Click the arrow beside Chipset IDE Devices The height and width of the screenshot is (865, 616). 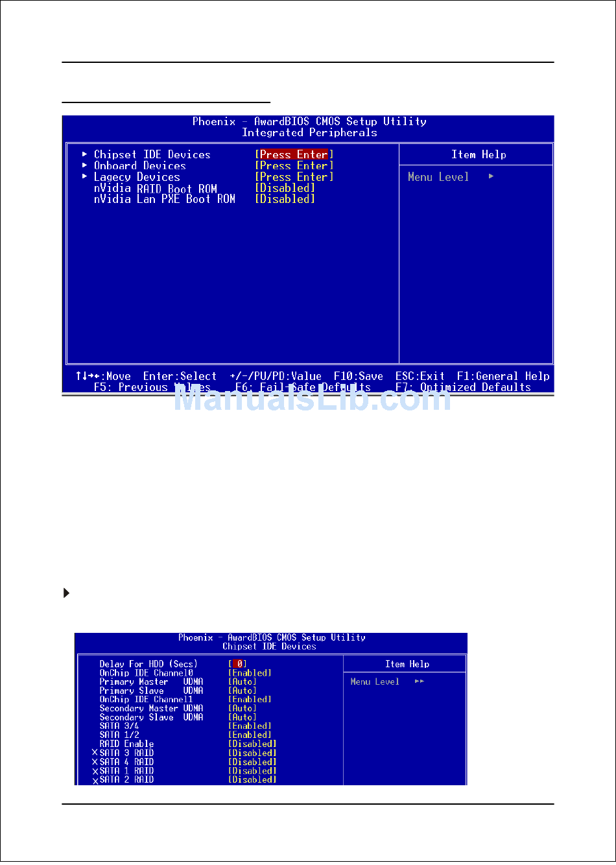coord(85,154)
